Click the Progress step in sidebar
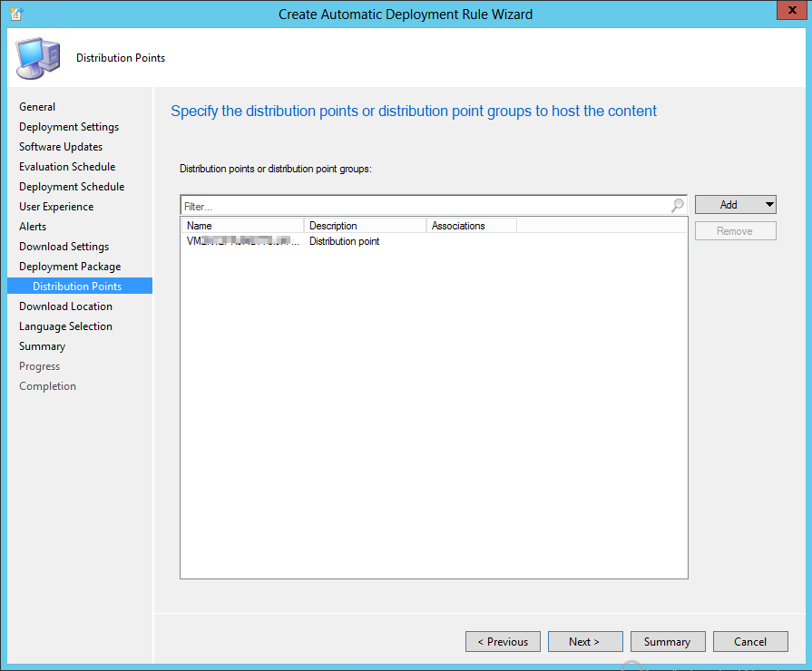The width and height of the screenshot is (812, 671). coord(39,366)
